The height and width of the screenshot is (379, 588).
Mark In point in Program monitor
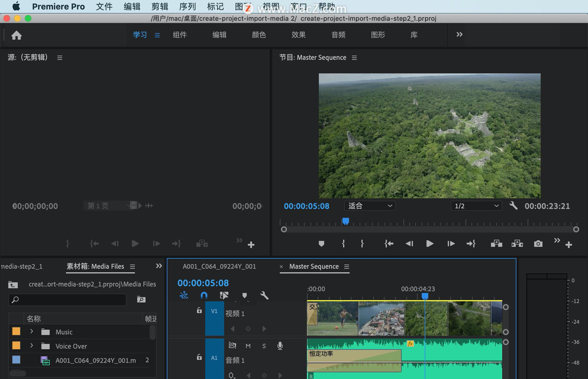click(343, 244)
